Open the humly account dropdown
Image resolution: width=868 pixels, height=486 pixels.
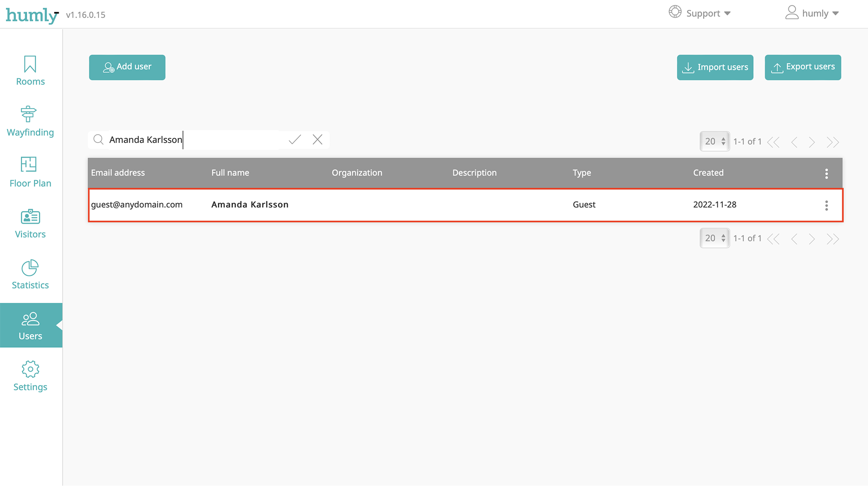coord(812,13)
